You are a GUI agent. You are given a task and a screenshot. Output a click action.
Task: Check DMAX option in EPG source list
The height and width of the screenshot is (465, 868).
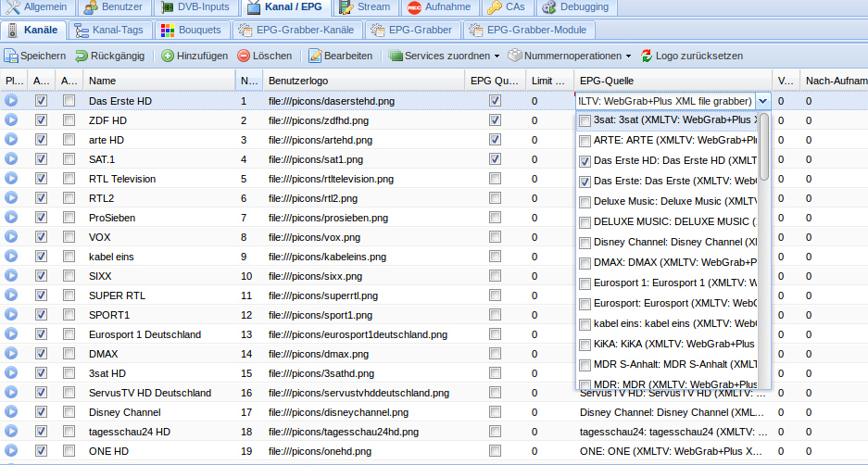[x=585, y=263]
